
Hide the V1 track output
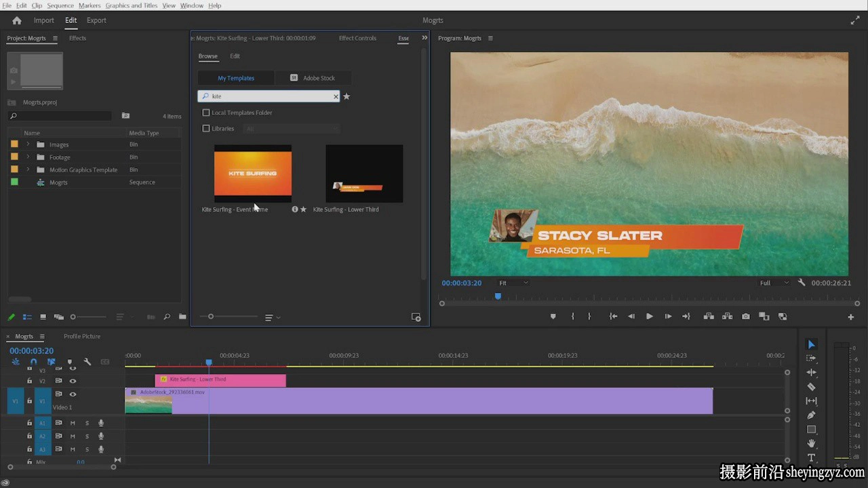click(x=73, y=394)
